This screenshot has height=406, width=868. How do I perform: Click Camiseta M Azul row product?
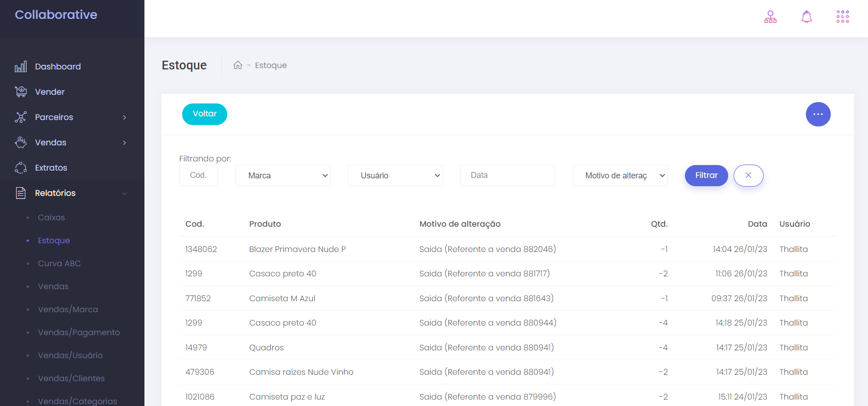[x=282, y=298]
